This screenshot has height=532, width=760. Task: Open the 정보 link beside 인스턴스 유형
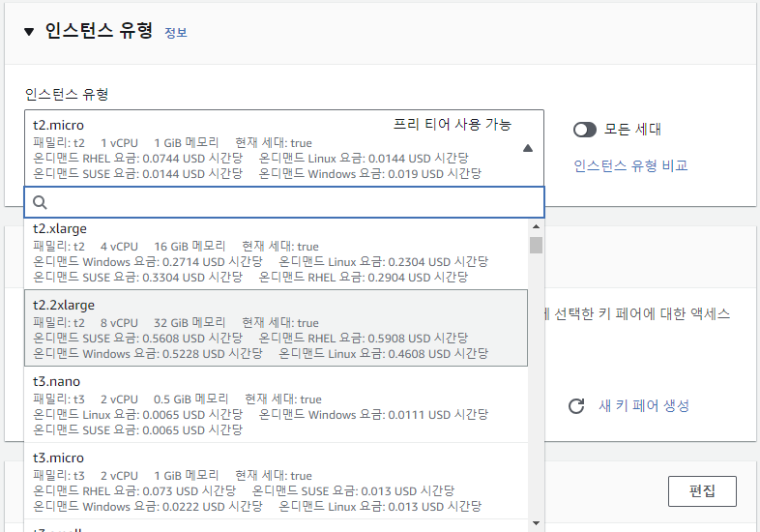176,33
